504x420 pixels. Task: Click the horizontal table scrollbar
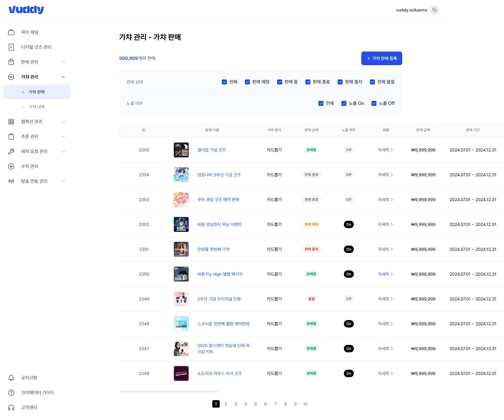tap(169, 392)
